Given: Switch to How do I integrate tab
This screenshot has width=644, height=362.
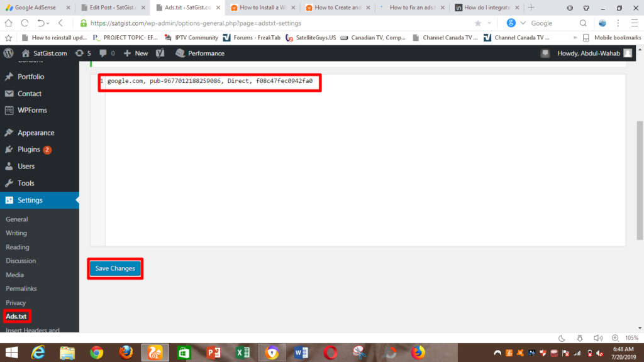Looking at the screenshot, I should point(487,8).
